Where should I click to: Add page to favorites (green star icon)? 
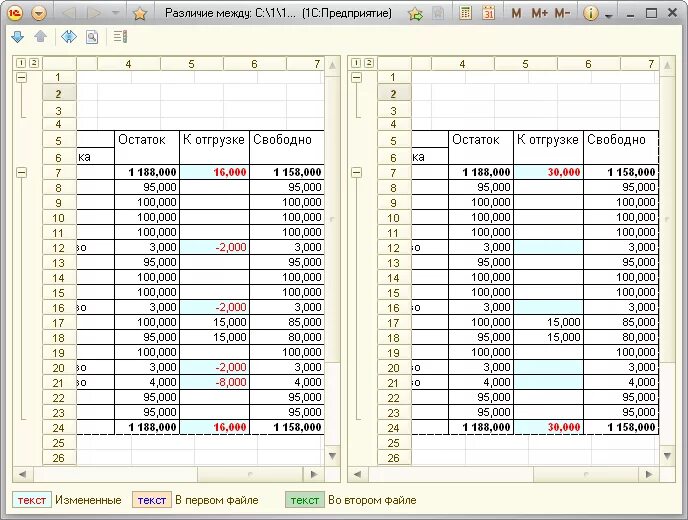[415, 14]
